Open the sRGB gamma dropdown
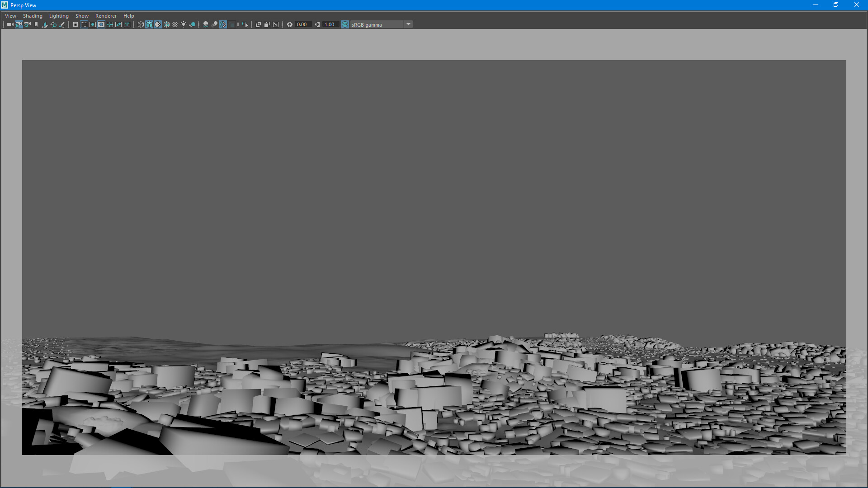Viewport: 868px width, 488px height. tap(408, 24)
